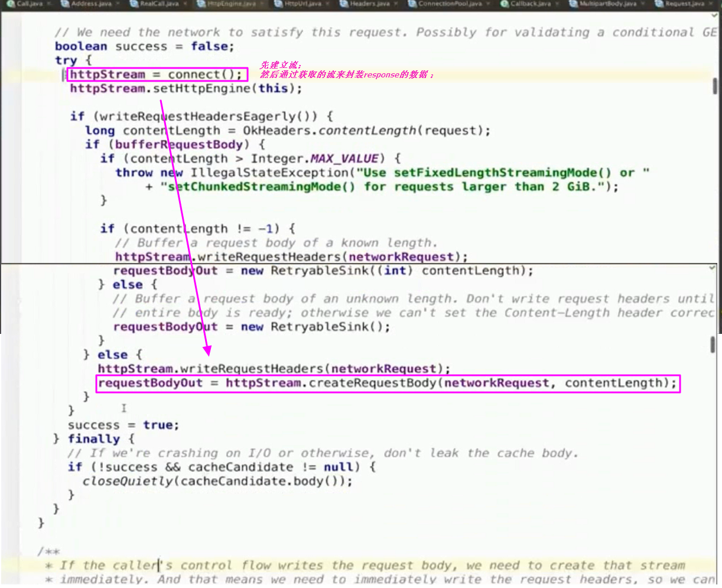This screenshot has width=722, height=588.
Task: Click 'contentLength != -1' condition
Action: pyautogui.click(x=201, y=229)
